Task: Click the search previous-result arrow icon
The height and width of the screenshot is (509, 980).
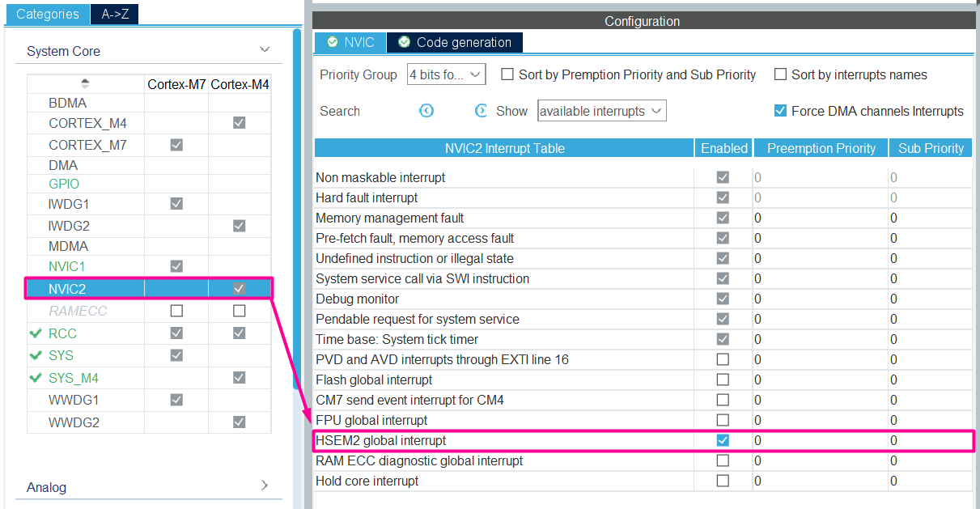Action: (x=426, y=111)
